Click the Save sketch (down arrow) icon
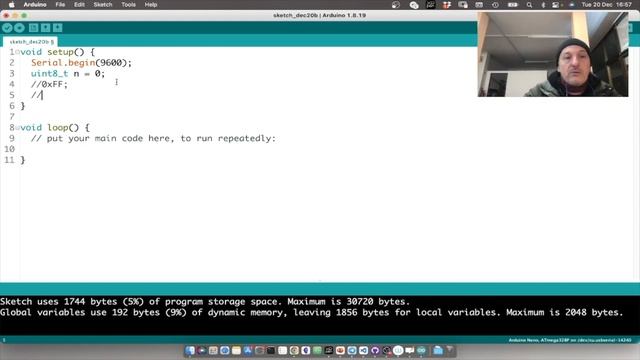Viewport: 640px width, 360px height. tap(58, 28)
